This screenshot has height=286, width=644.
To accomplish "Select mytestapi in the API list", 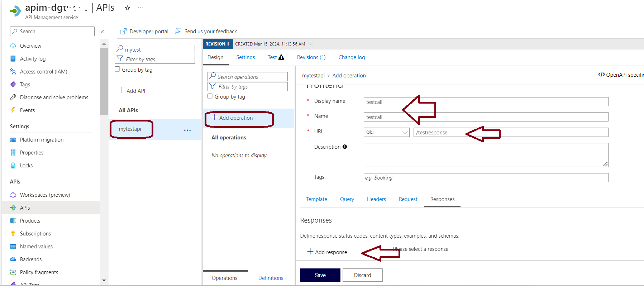I will coord(130,129).
